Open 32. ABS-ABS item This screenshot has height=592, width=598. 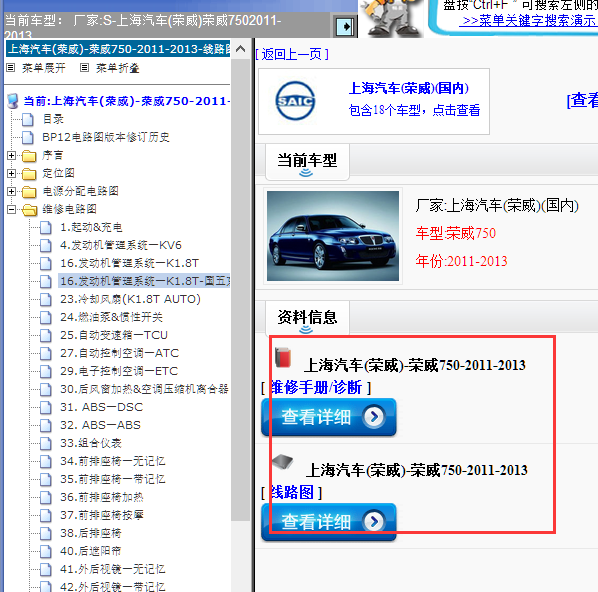[100, 425]
